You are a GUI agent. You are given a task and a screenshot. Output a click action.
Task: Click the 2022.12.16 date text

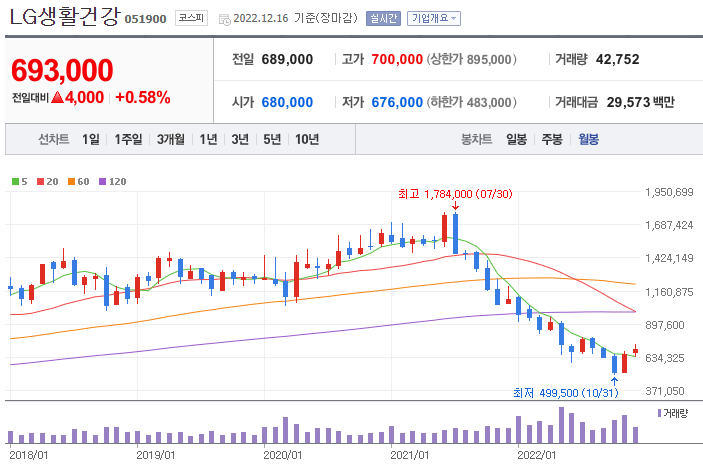[x=261, y=18]
